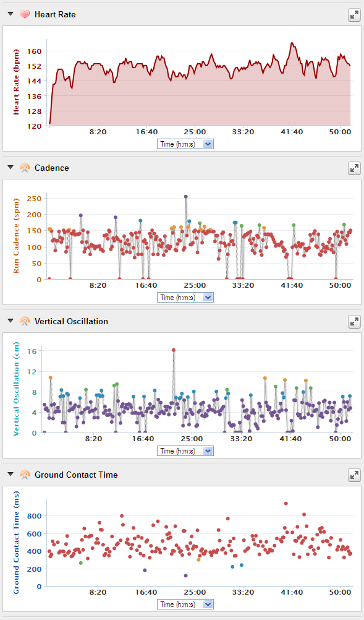Viewport: 364px width, 620px height.
Task: Open Time dropdown under Ground Contact chart
Action: pos(185,604)
